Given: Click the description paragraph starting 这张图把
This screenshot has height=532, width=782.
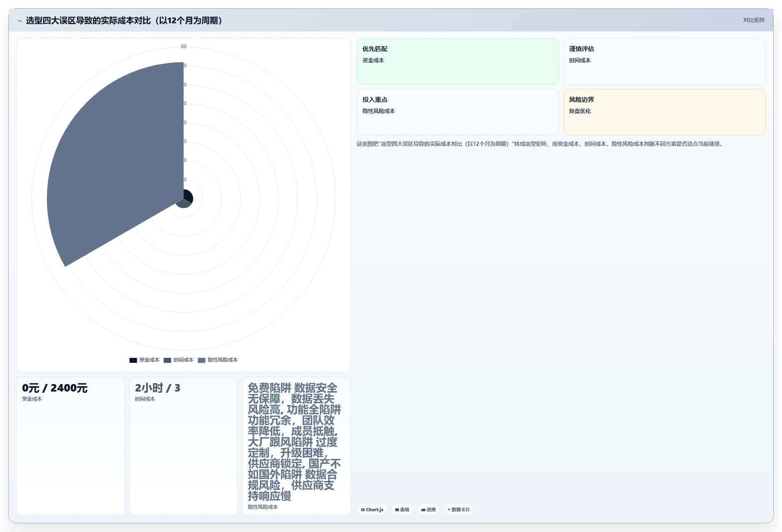Looking at the screenshot, I should click(540, 144).
